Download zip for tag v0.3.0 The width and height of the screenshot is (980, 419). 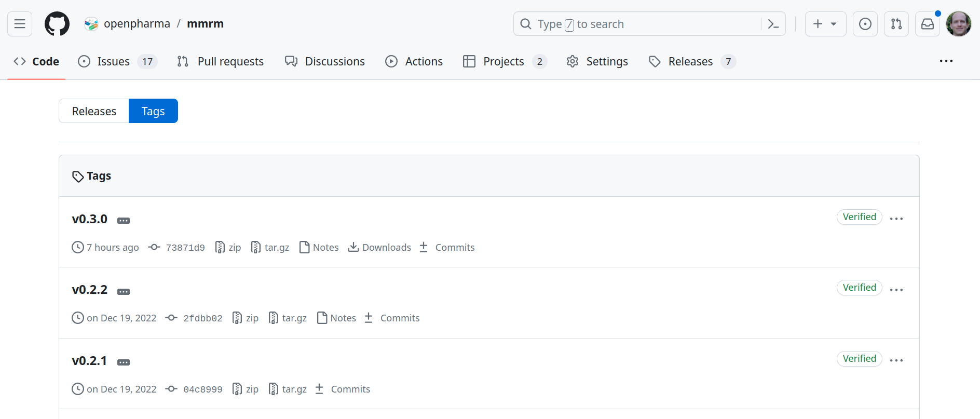228,248
